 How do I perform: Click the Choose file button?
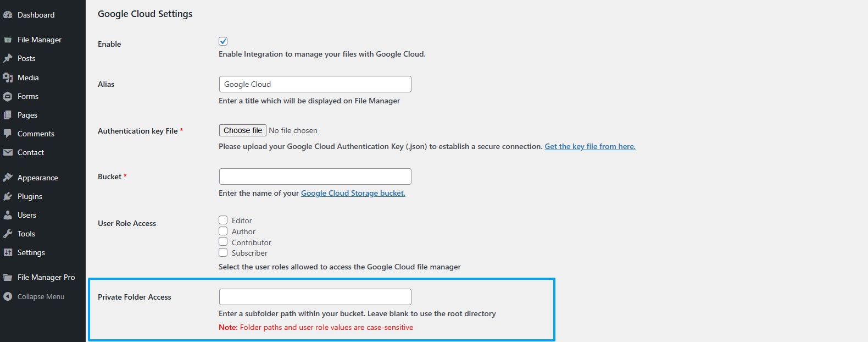(243, 130)
